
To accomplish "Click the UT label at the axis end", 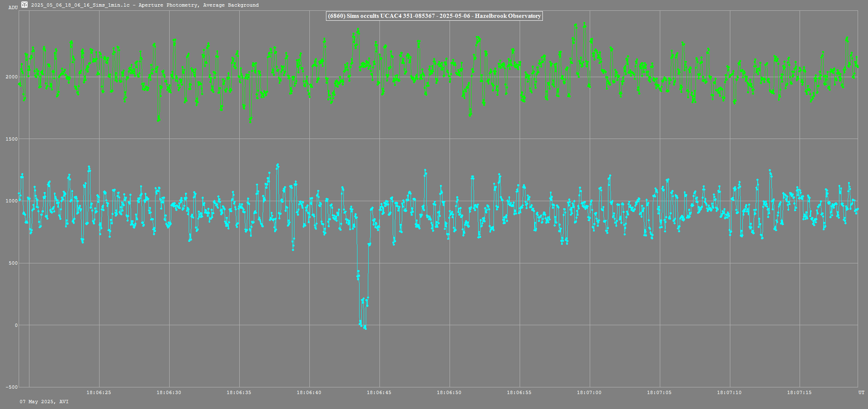I will tap(861, 392).
